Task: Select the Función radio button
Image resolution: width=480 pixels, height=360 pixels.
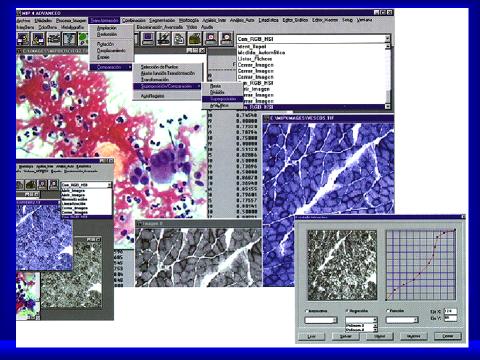Action: 388,310
